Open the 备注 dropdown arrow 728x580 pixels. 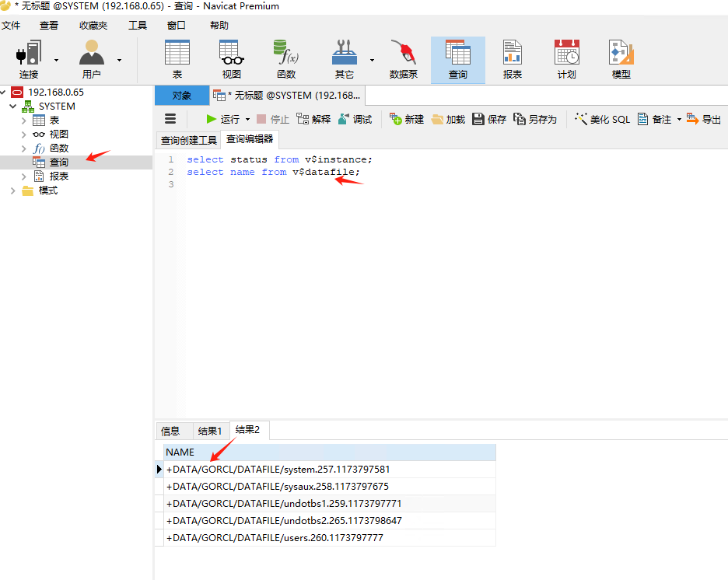pos(679,119)
